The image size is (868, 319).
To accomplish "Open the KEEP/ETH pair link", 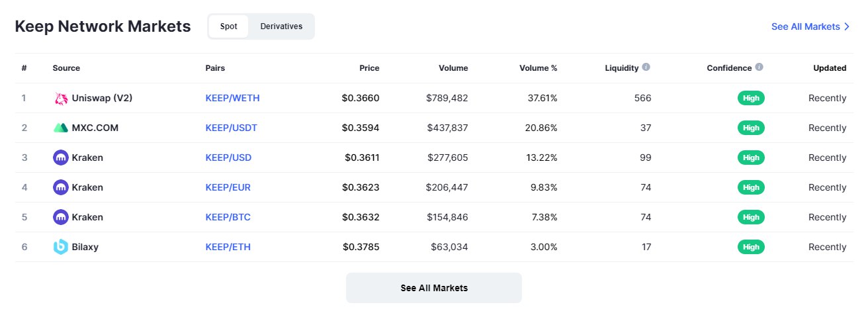I will (x=228, y=247).
